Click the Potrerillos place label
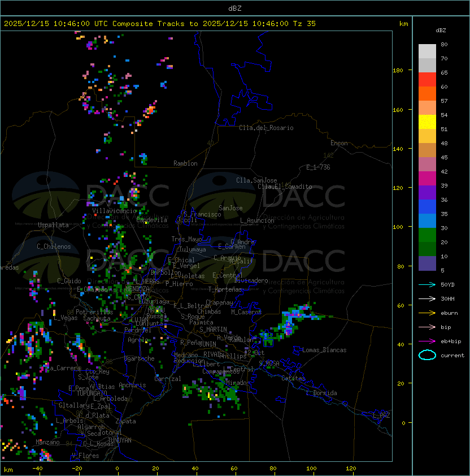 [x=94, y=312]
